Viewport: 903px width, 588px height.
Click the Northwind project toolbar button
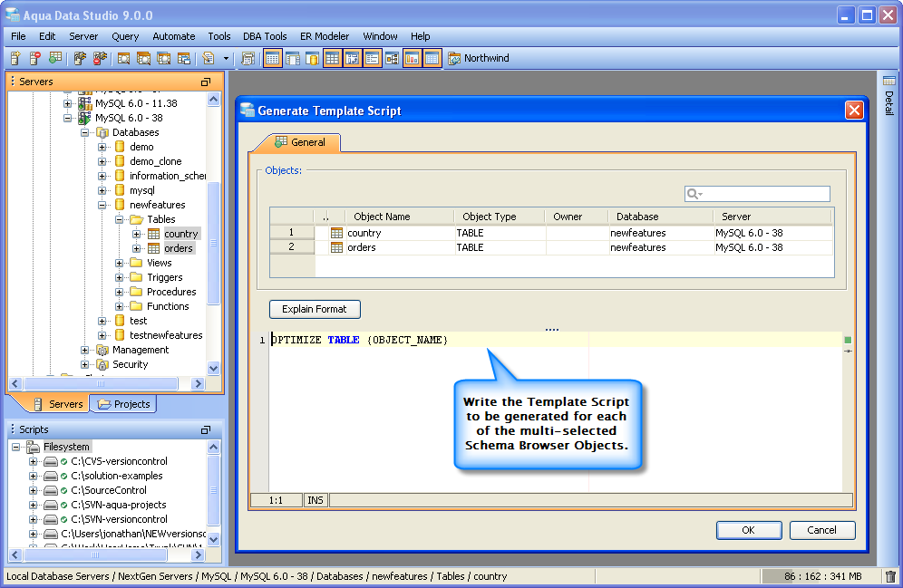pos(479,58)
